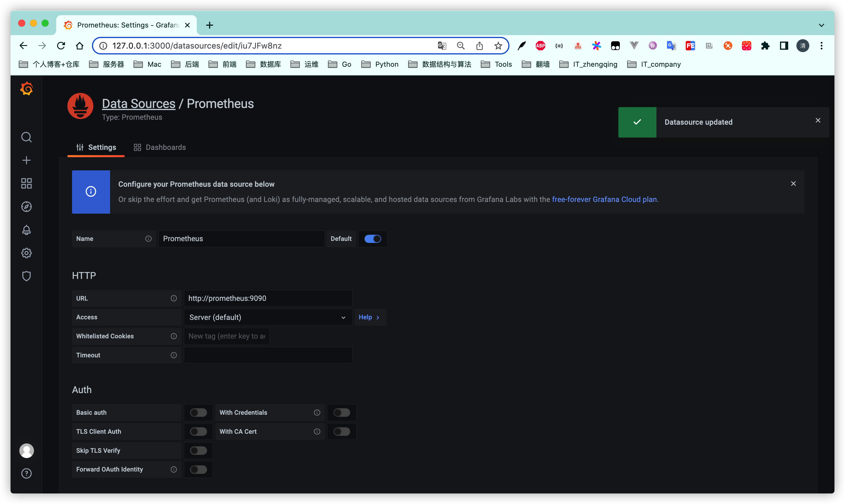Image resolution: width=845 pixels, height=504 pixels.
Task: Open Alerting bell icon in sidebar
Action: (x=26, y=230)
